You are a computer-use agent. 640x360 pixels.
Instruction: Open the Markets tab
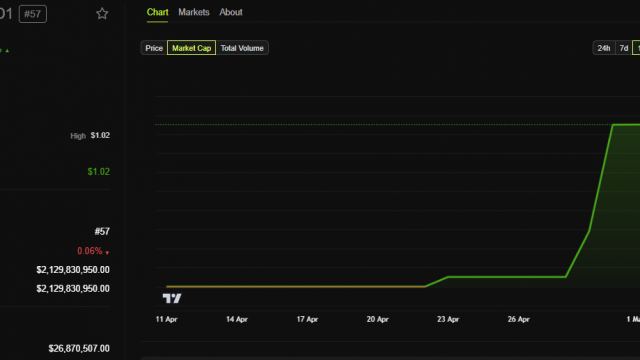[x=194, y=12]
